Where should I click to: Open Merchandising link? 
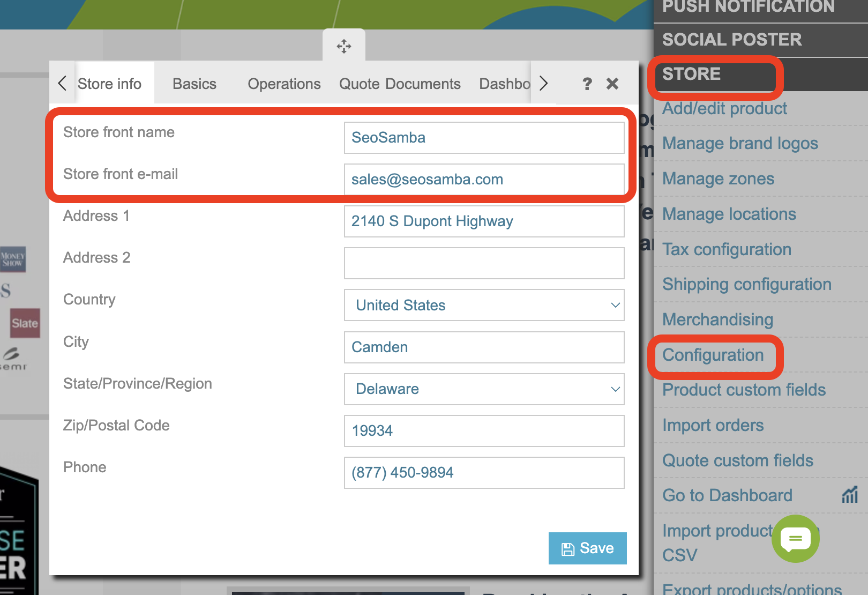[x=717, y=319]
